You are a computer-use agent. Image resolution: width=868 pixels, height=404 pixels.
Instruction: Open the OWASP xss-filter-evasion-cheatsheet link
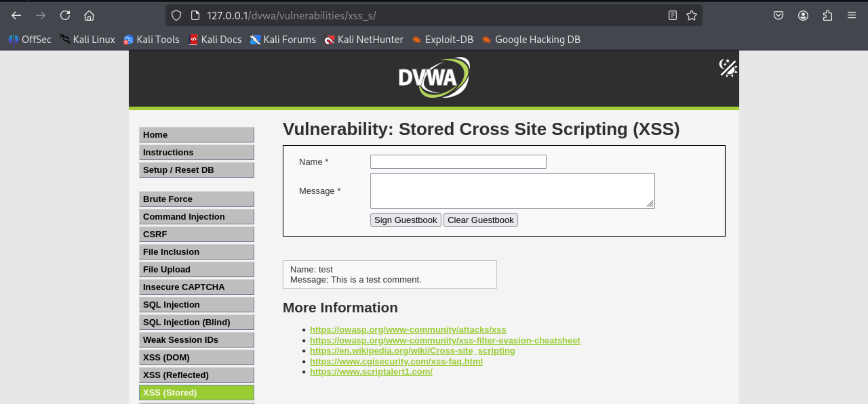pos(445,340)
